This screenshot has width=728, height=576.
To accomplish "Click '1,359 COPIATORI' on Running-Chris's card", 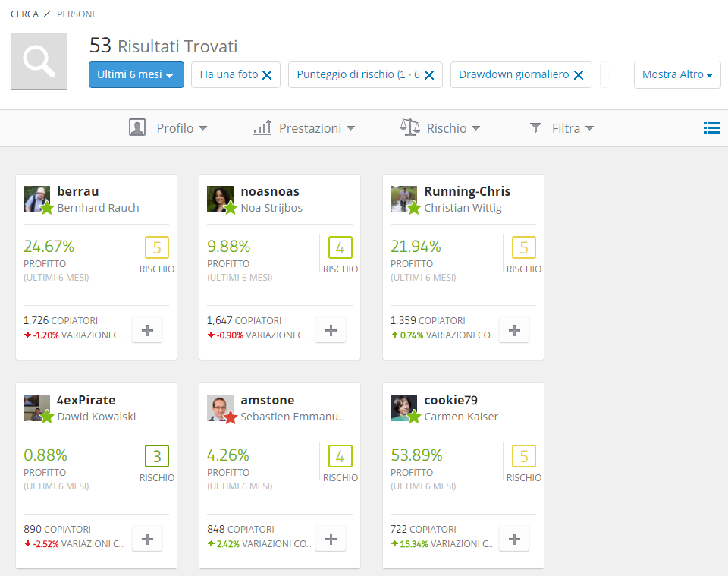I will click(428, 320).
